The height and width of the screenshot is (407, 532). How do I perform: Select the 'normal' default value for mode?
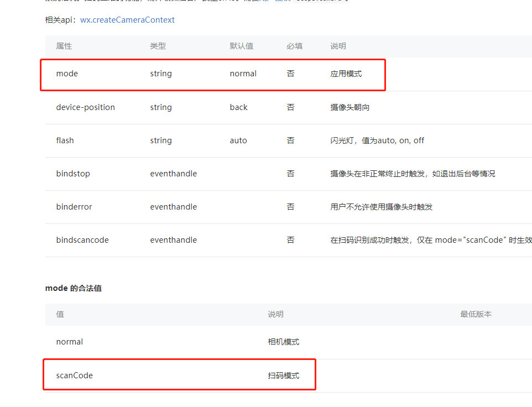click(243, 74)
